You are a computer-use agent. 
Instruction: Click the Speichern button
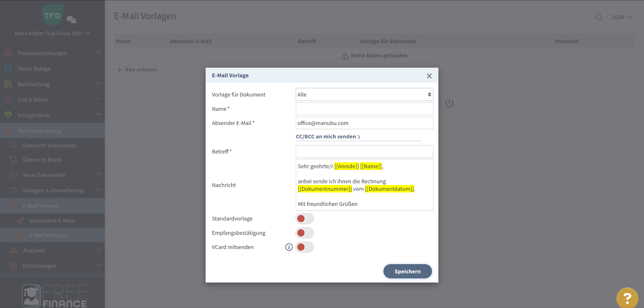click(x=407, y=271)
